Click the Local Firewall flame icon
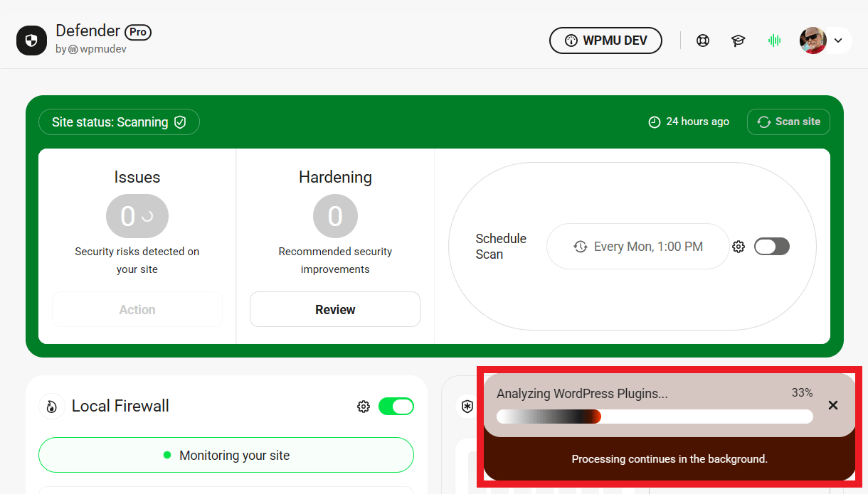 (x=51, y=407)
